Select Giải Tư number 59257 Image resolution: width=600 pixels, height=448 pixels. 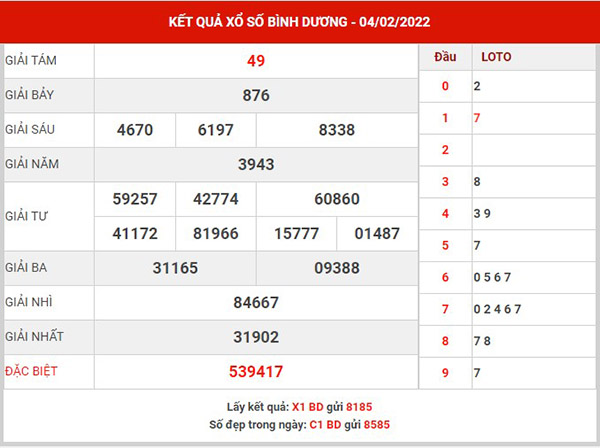(134, 199)
